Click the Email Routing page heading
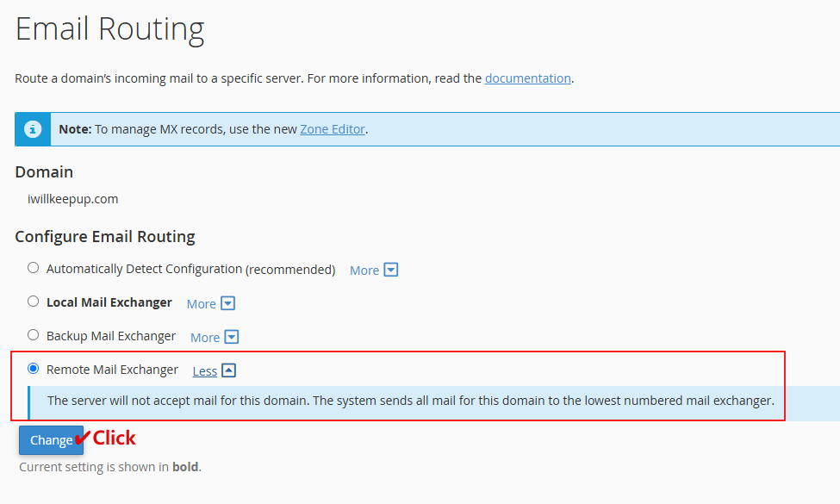This screenshot has width=840, height=504. point(109,29)
